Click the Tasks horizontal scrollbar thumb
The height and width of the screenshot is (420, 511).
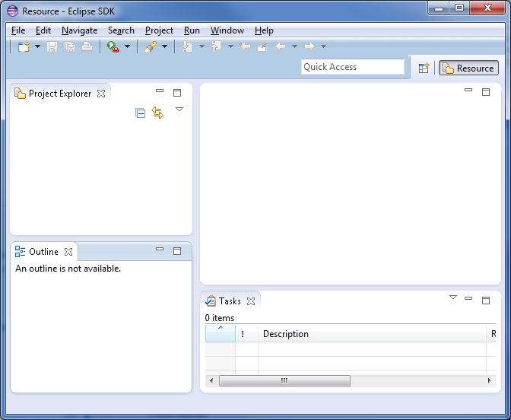(x=284, y=380)
